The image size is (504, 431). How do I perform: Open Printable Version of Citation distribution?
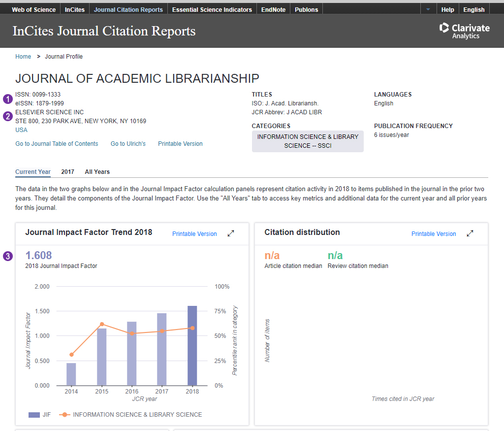point(434,234)
